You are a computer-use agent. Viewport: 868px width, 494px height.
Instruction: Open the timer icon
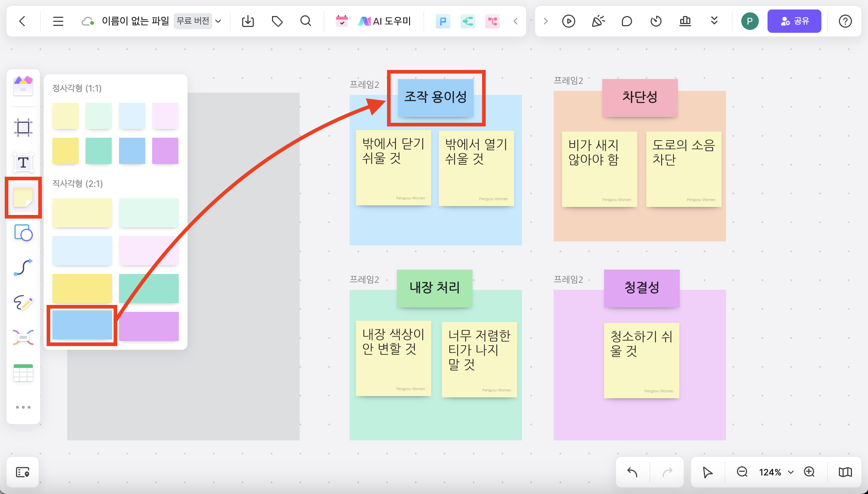[656, 21]
